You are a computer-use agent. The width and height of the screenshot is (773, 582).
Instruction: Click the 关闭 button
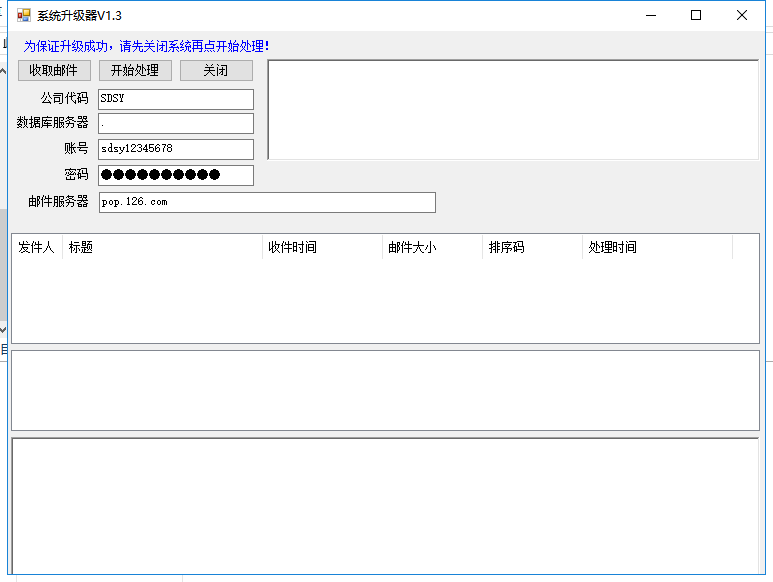(216, 70)
